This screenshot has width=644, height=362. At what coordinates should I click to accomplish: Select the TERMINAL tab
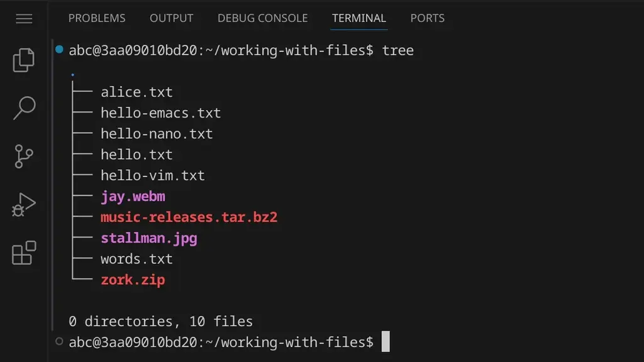pos(358,18)
